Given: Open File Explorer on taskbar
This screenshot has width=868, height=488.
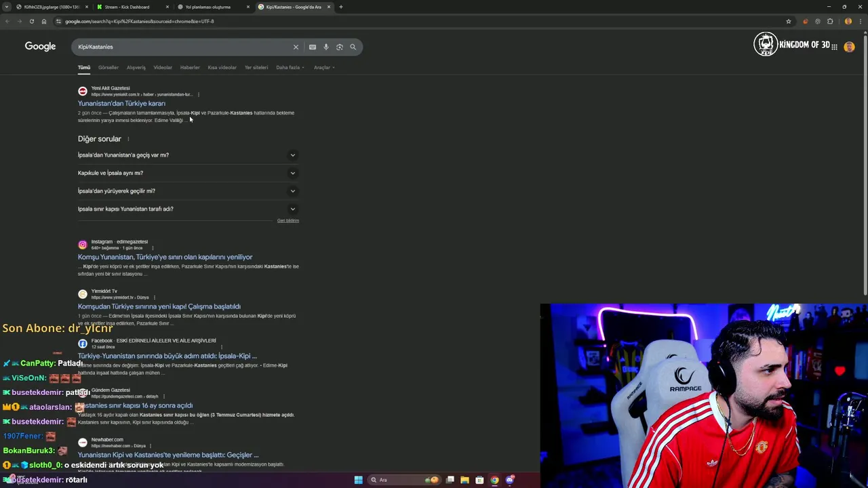Looking at the screenshot, I should pos(465,480).
